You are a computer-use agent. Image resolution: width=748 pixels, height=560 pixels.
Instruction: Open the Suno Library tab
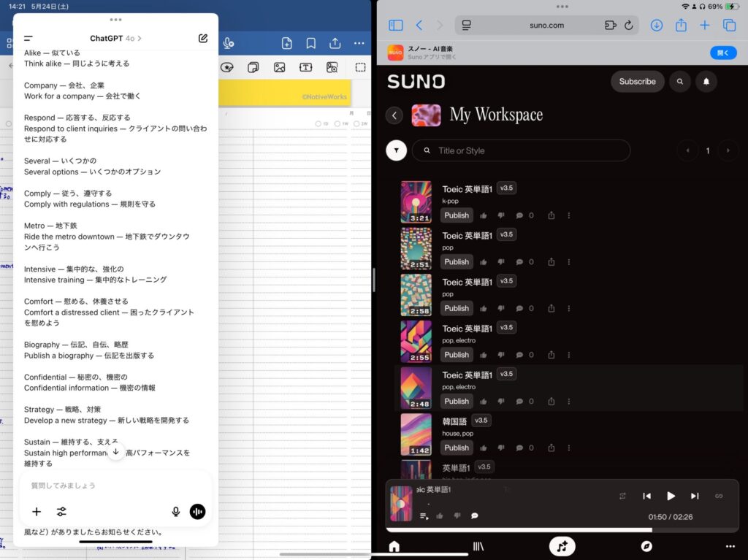(x=478, y=546)
